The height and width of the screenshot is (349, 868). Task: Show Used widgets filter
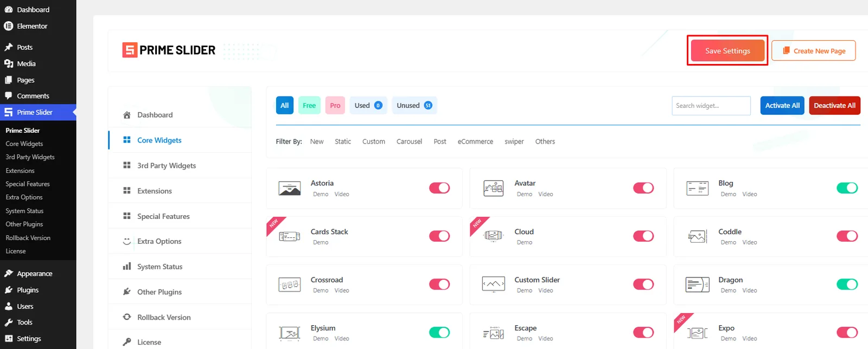[x=368, y=105]
